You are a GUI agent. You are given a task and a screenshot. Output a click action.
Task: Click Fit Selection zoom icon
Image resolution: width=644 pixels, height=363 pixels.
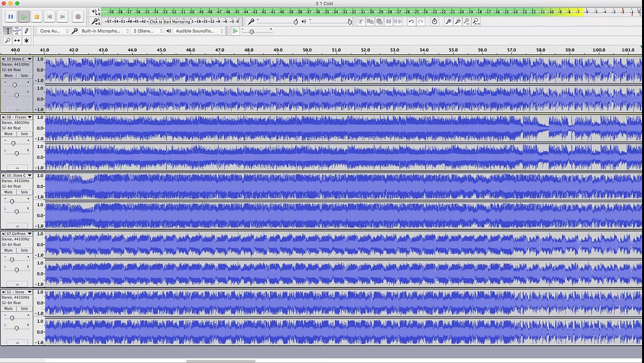click(467, 22)
